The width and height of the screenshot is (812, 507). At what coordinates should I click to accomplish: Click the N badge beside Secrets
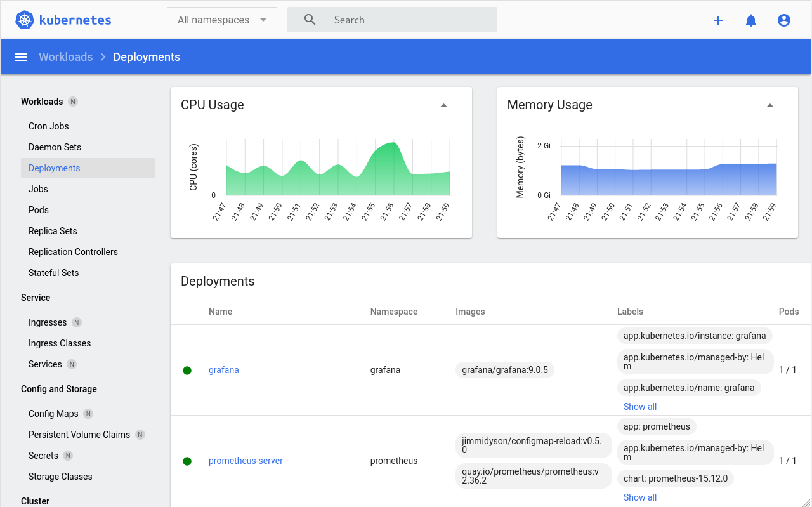coord(68,456)
